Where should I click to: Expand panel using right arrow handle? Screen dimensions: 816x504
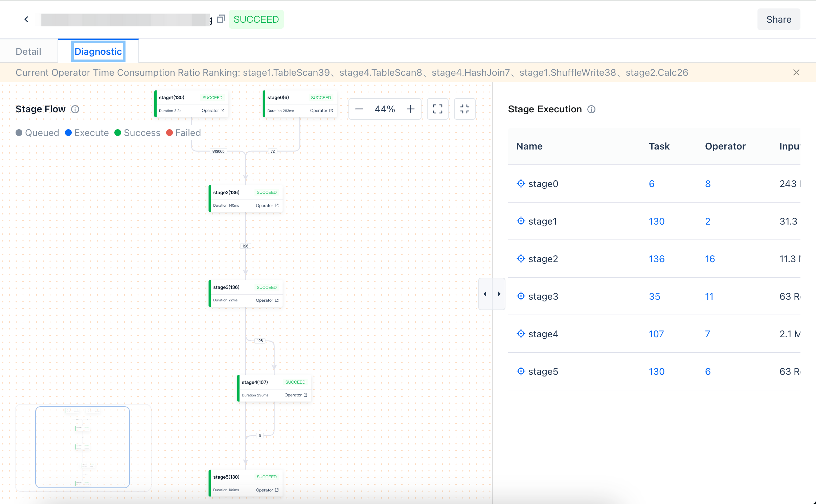coord(499,294)
